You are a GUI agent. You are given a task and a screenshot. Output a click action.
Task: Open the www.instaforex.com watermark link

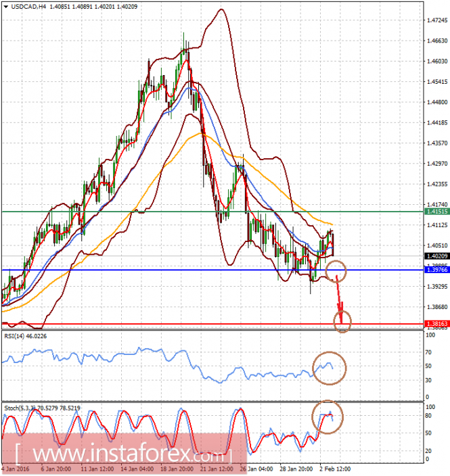coord(124,454)
